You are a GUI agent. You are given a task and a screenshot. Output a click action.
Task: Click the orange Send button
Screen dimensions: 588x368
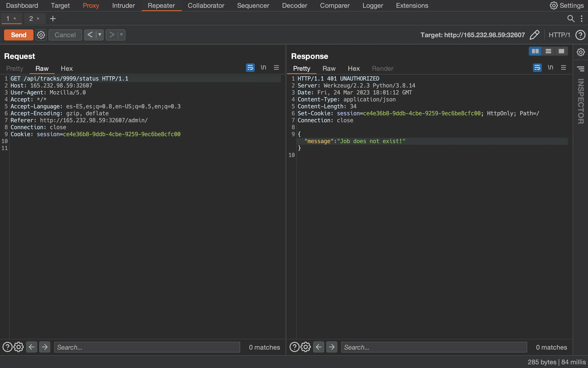click(x=18, y=35)
